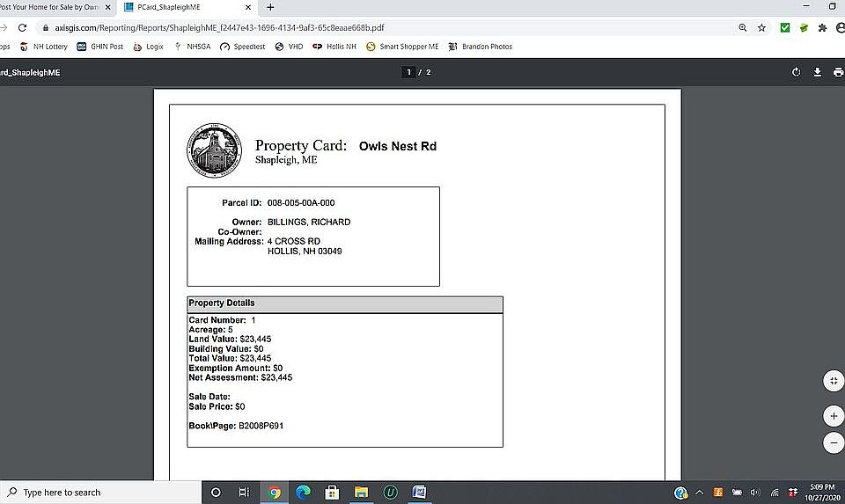
Task: Click the HOLLIS, NH 03049 address line
Action: point(305,251)
